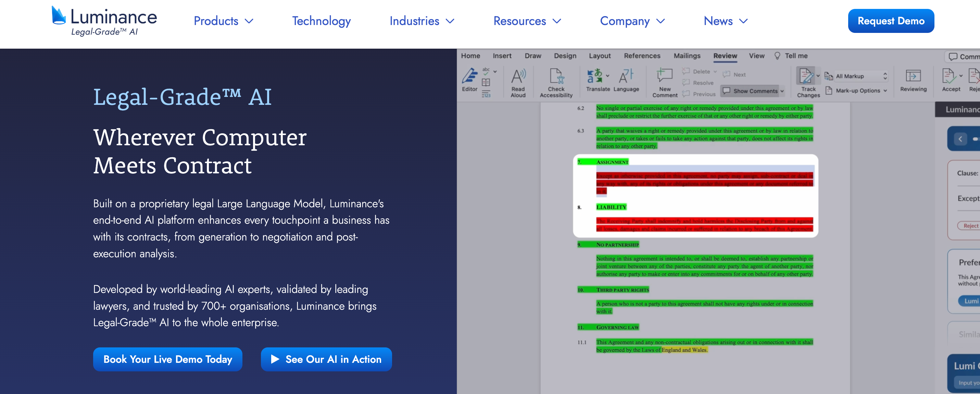The height and width of the screenshot is (394, 980).
Task: Play the See Our AI in Action video
Action: [x=326, y=359]
